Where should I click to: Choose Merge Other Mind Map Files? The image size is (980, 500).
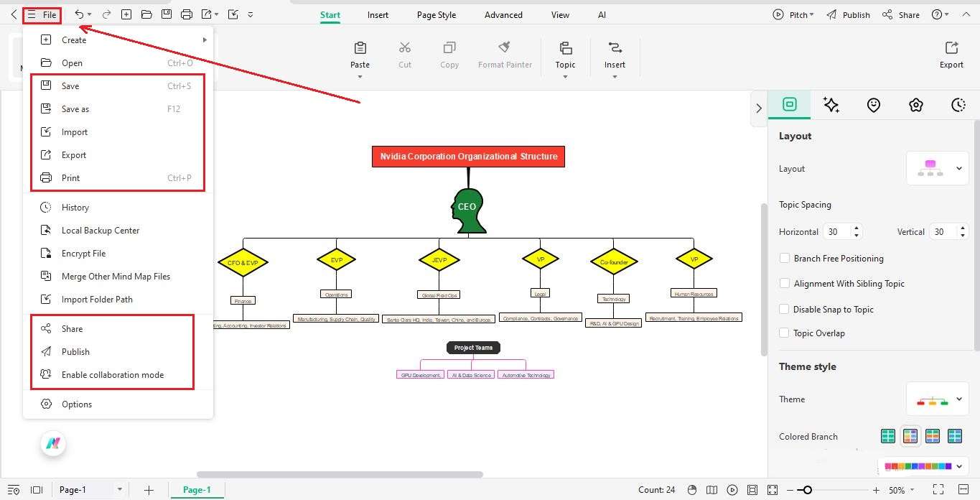[x=118, y=277]
